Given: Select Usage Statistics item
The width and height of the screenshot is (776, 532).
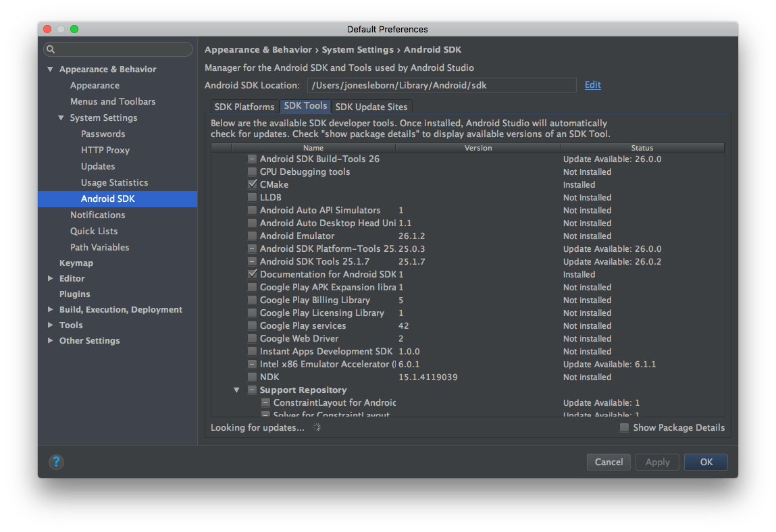Looking at the screenshot, I should [114, 182].
